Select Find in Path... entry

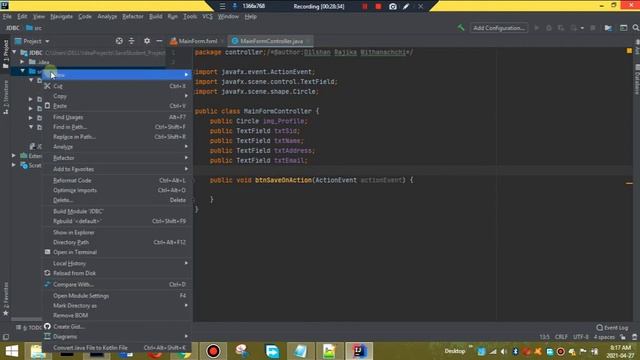(118, 127)
